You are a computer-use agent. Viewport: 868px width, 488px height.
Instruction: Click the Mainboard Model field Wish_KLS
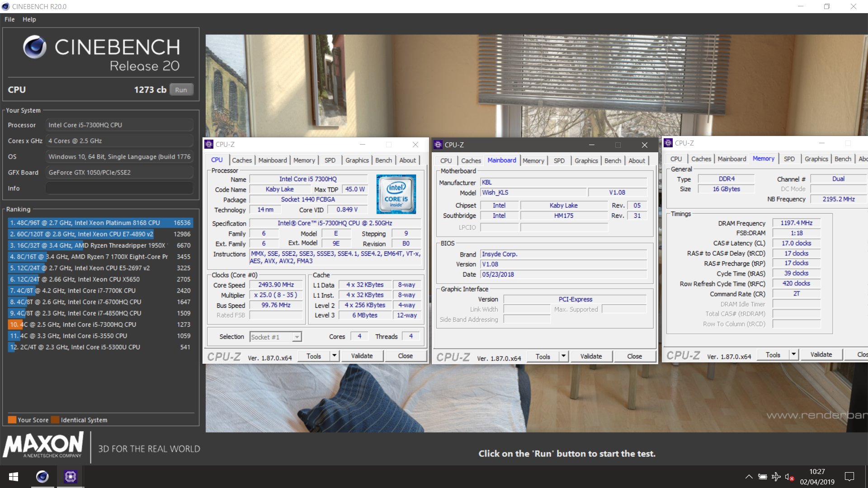pos(533,192)
